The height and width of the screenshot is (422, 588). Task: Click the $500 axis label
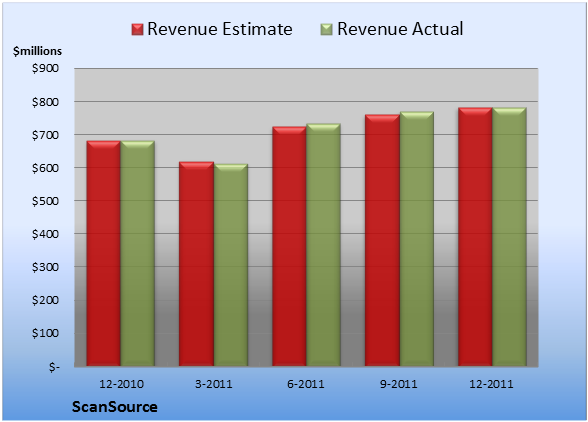click(x=45, y=201)
